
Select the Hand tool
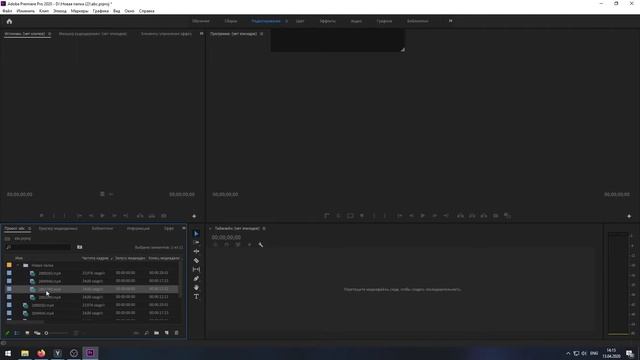tap(196, 287)
